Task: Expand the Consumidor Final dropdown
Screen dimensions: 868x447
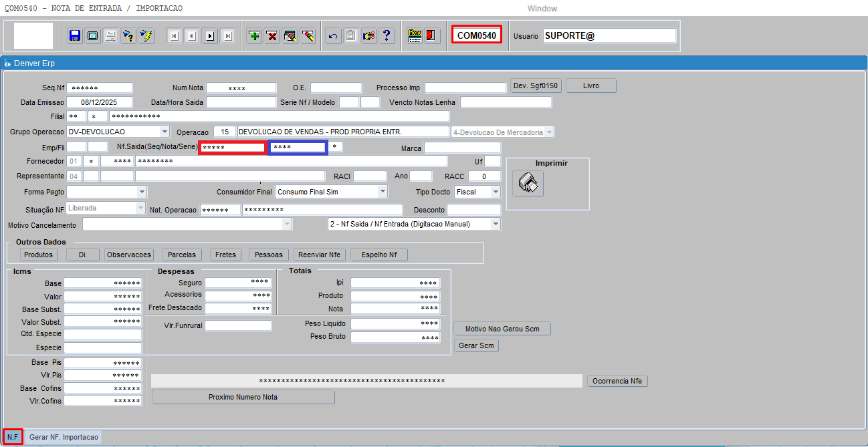Action: [x=383, y=192]
